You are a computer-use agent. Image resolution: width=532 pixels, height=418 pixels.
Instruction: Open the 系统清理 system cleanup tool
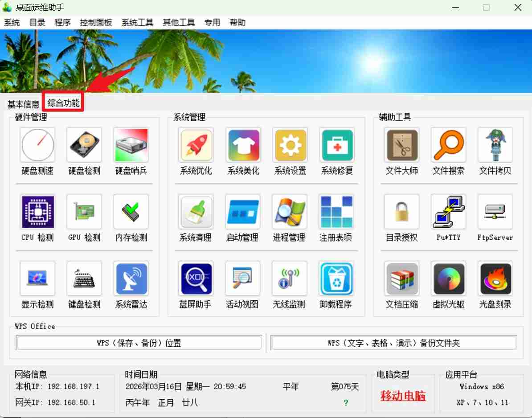196,212
